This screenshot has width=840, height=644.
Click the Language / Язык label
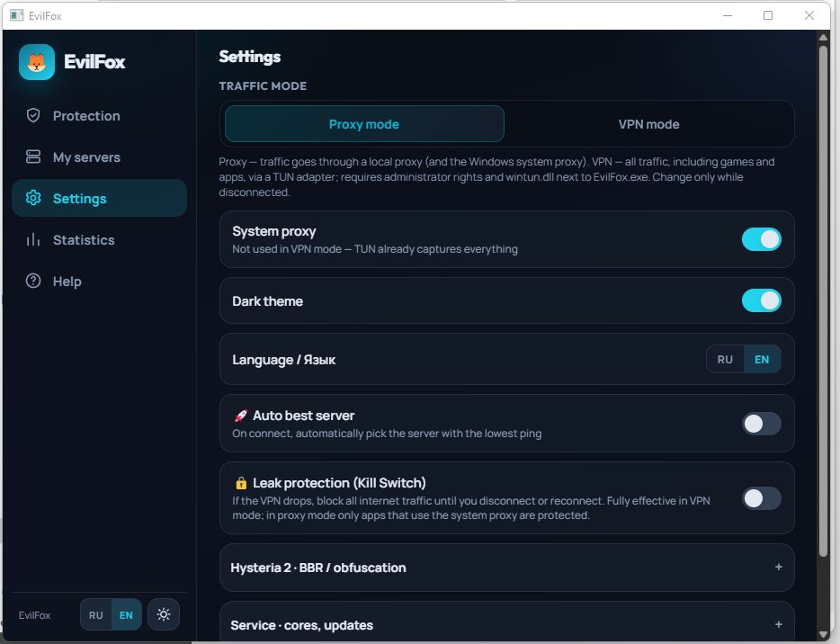(284, 360)
